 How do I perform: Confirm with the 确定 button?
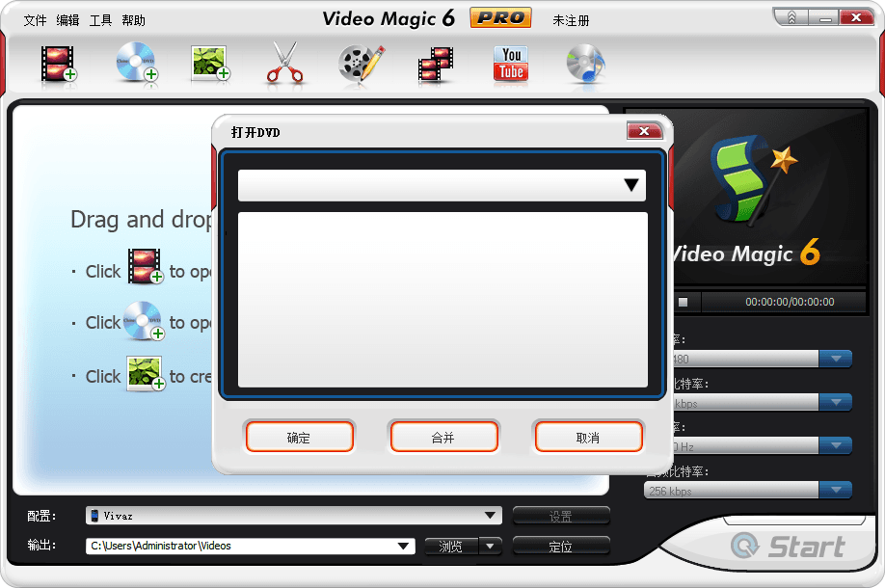point(299,438)
